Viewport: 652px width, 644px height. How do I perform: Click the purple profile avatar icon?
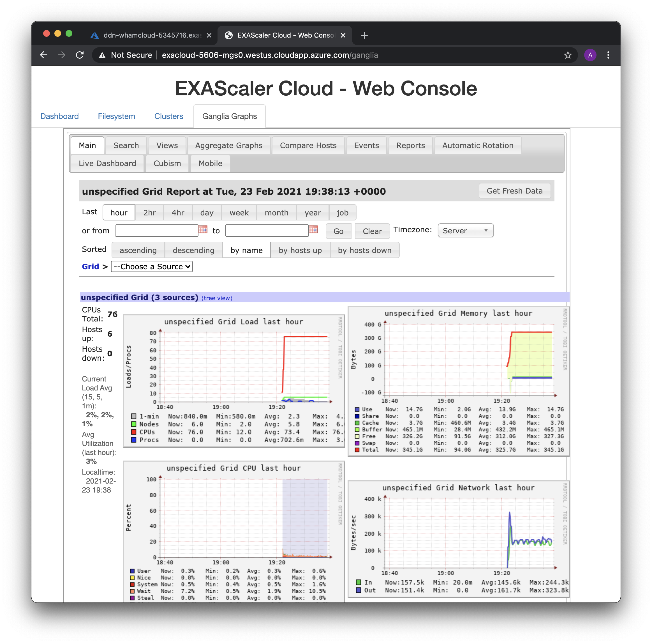[590, 55]
